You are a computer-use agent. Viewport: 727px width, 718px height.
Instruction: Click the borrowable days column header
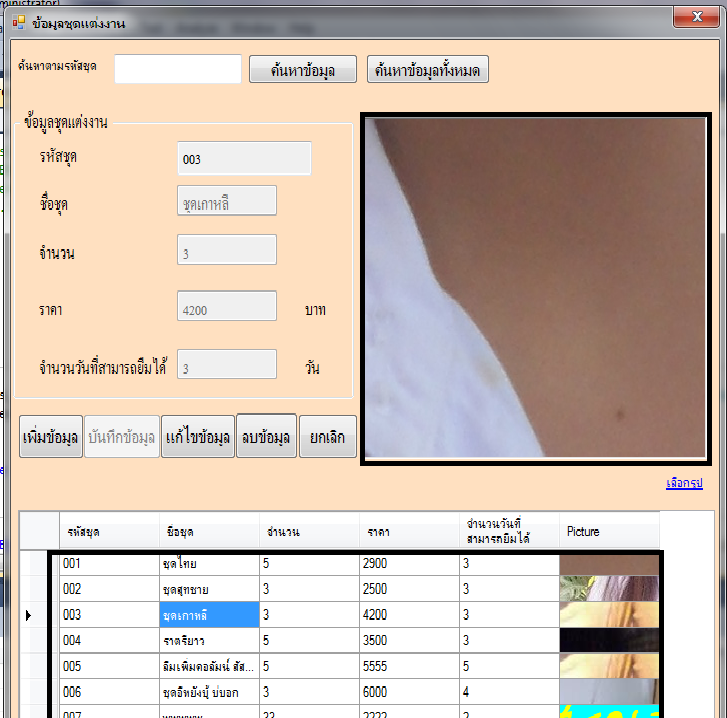click(x=510, y=531)
